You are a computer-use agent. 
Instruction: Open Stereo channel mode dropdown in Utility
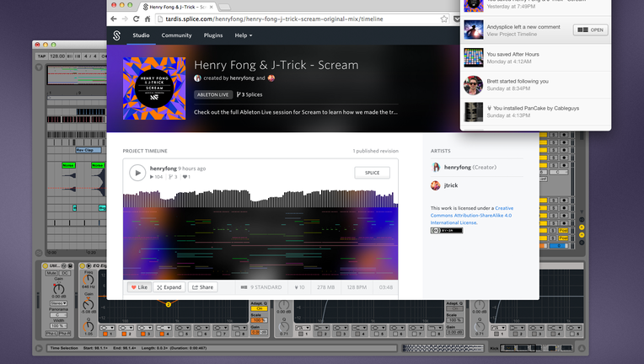[x=58, y=303]
